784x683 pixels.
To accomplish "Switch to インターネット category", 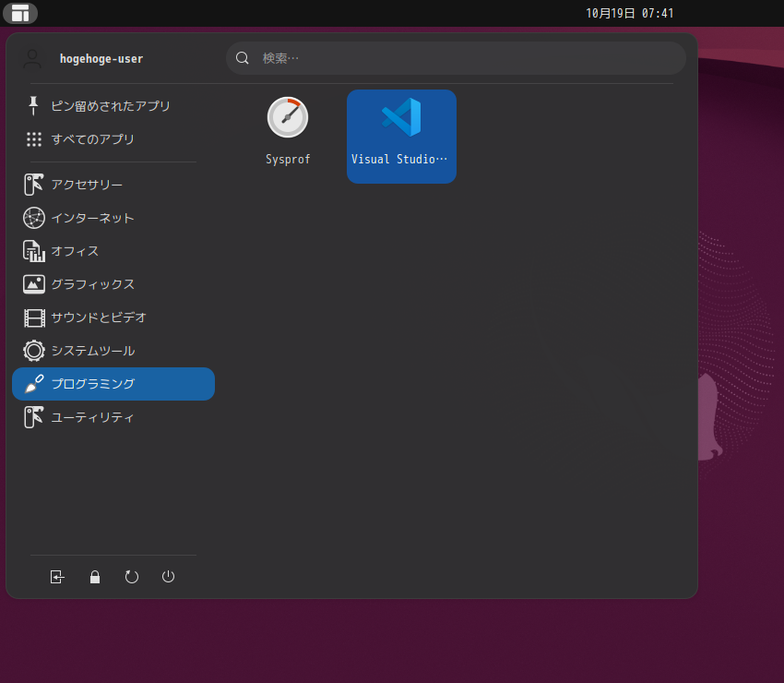I will click(113, 218).
